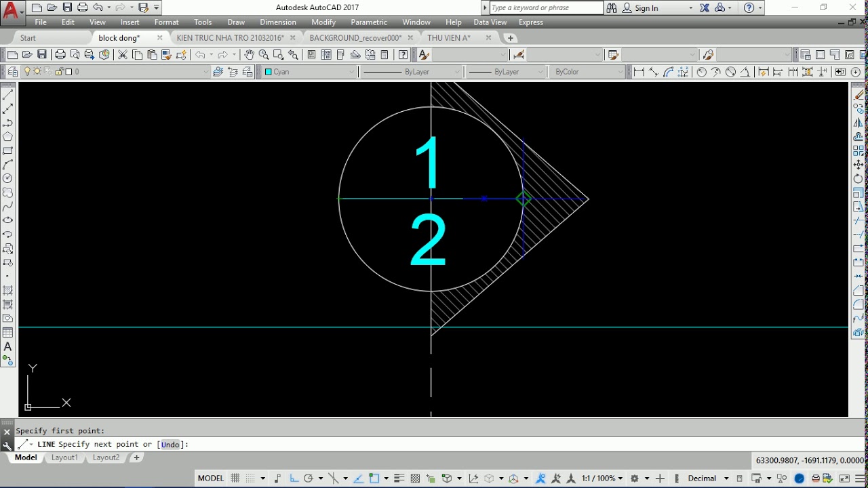Open the Sign In dropdown arrow
This screenshot has width=868, height=488.
(691, 8)
